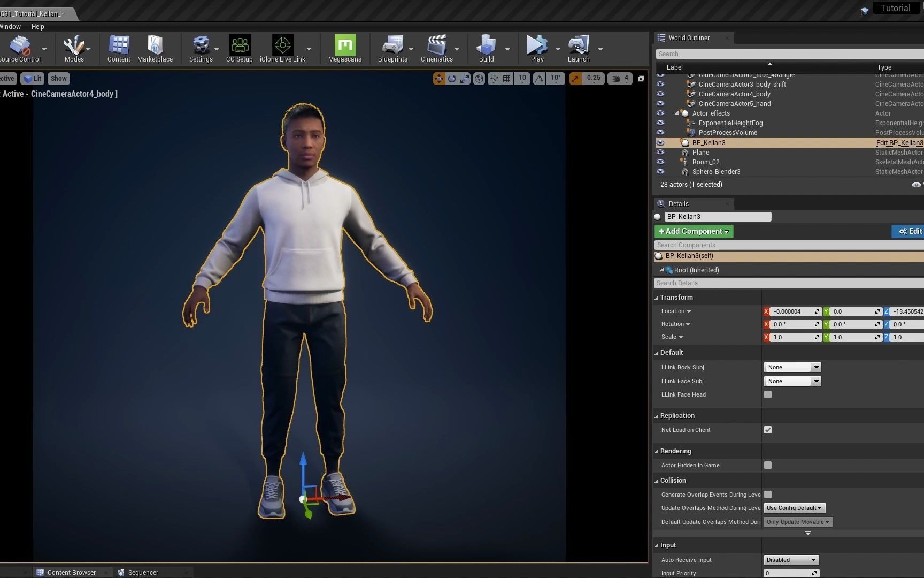
Task: Collapse the Collision section
Action: click(657, 481)
